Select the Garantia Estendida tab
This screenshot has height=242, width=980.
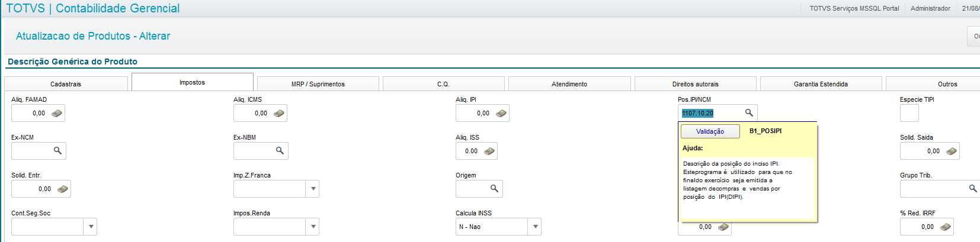click(821, 84)
